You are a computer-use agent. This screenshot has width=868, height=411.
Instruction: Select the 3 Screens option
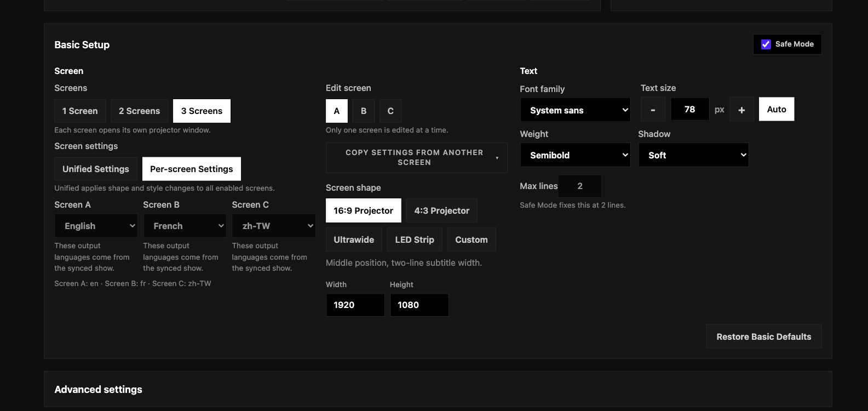click(202, 111)
